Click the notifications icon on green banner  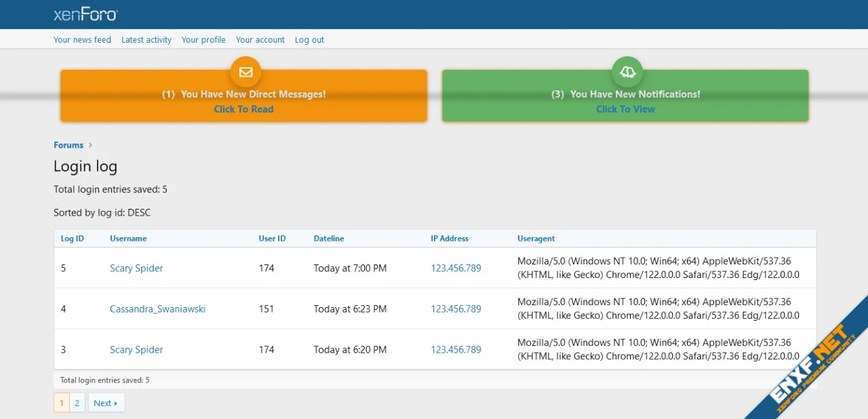click(x=627, y=72)
